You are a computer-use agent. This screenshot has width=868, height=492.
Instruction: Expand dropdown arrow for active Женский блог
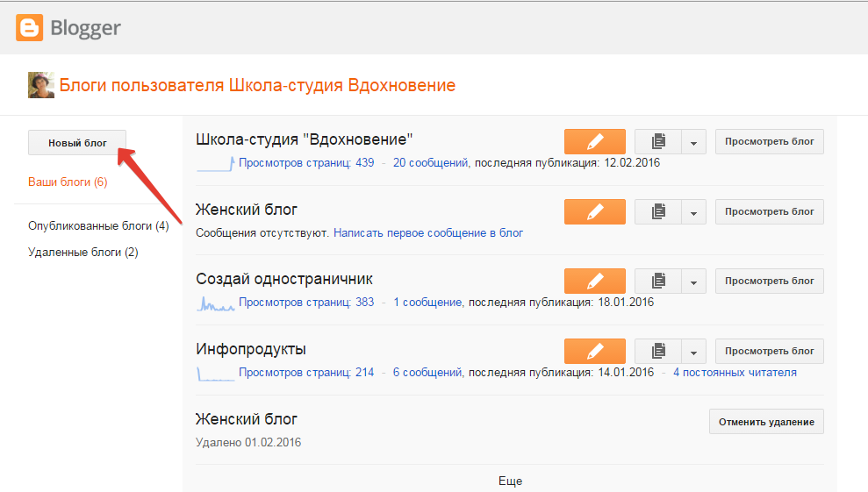[x=693, y=212]
